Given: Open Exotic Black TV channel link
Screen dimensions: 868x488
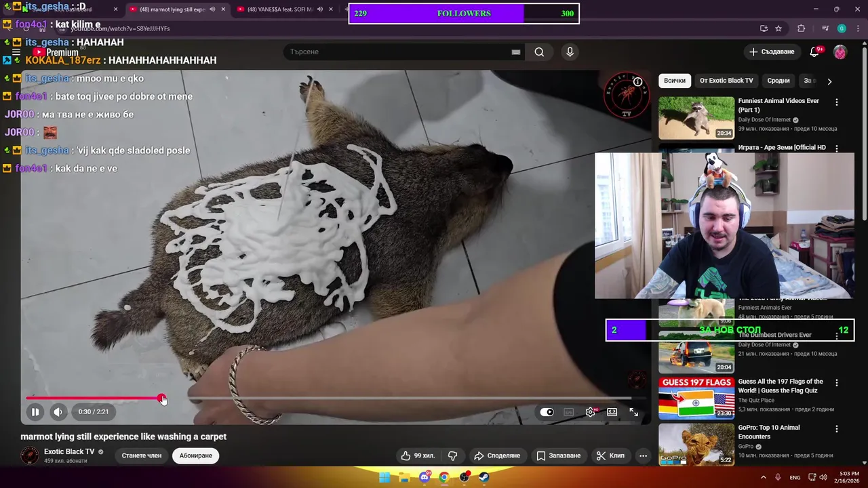Looking at the screenshot, I should pos(69,451).
